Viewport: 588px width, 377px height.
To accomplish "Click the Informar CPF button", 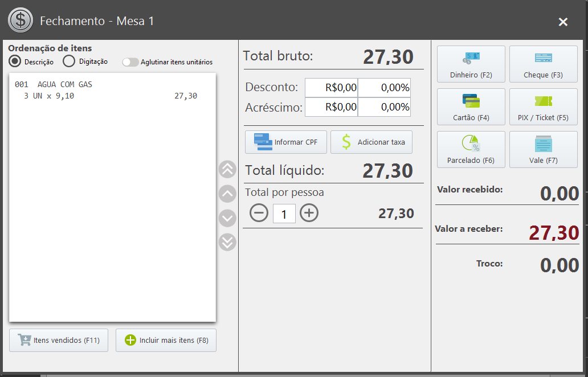I will point(286,142).
